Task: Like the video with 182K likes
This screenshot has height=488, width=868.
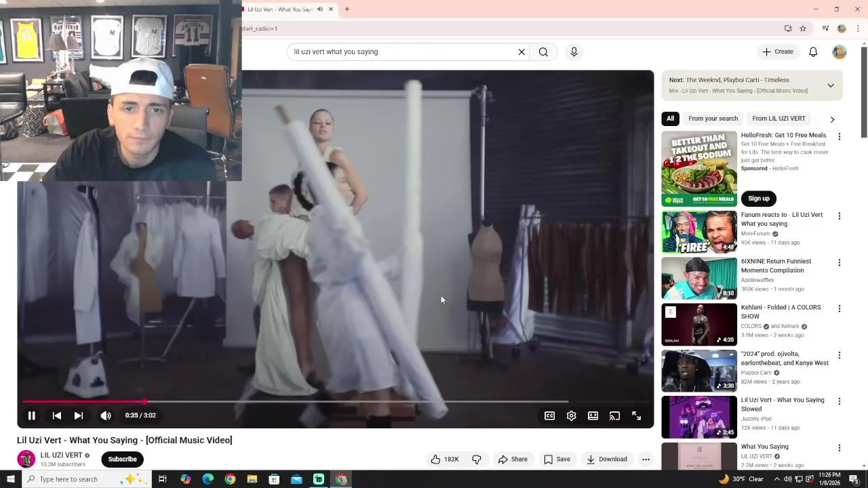Action: point(445,460)
